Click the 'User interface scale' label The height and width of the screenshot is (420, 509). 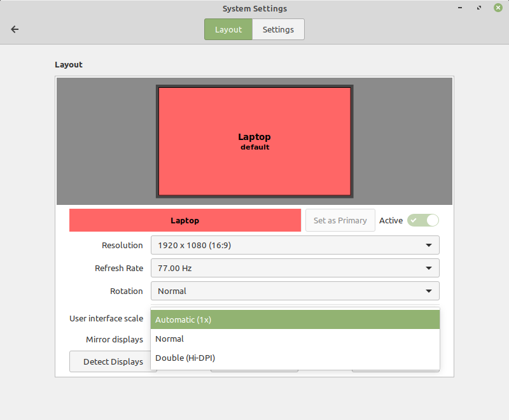pyautogui.click(x=106, y=318)
